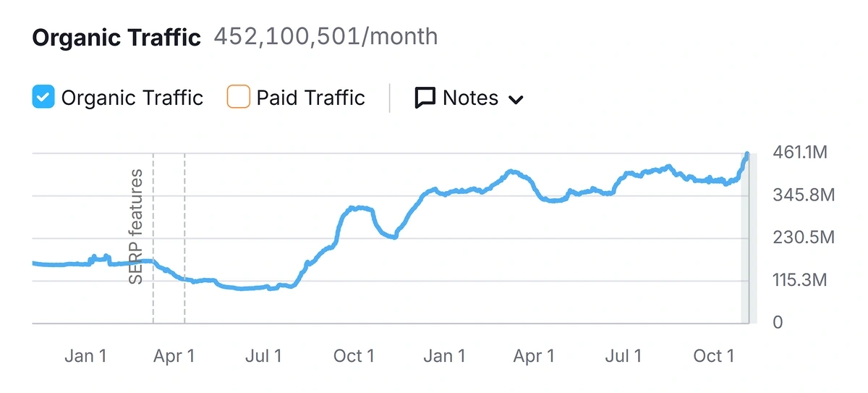
Task: Click the Notes label text
Action: pyautogui.click(x=470, y=98)
